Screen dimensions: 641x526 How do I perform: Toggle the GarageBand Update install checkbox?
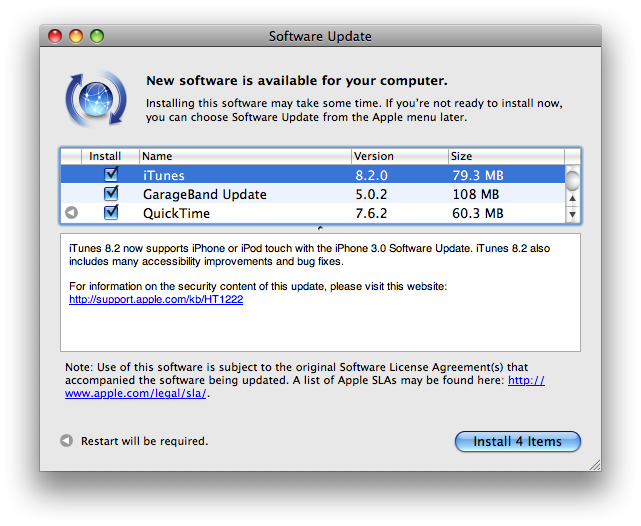(x=111, y=194)
